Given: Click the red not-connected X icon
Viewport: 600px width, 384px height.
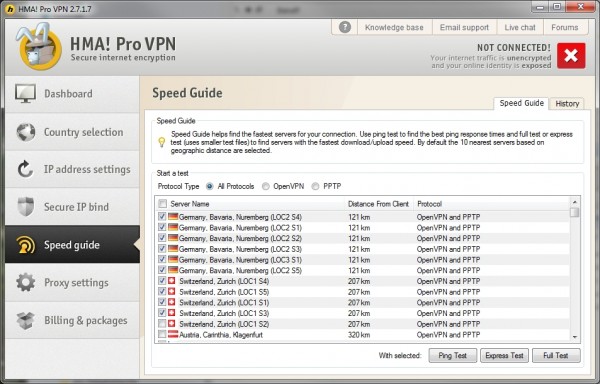Looking at the screenshot, I should coord(571,56).
